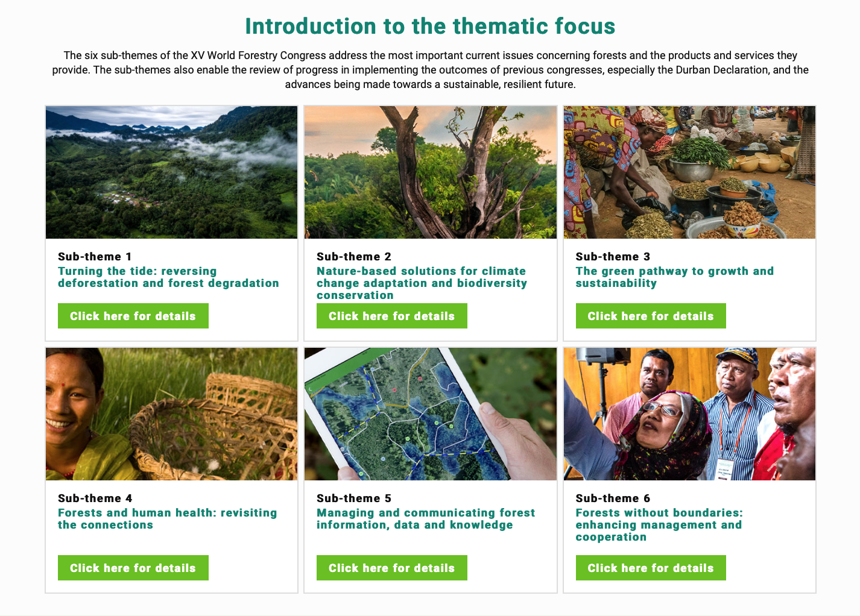Click the tablet forest-map photo on Sub-theme 5

[431, 414]
